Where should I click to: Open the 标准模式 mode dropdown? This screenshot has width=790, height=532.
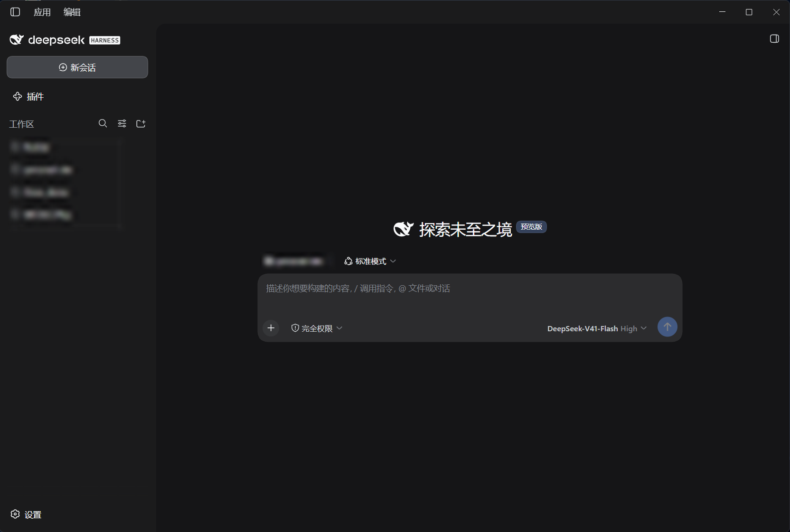point(370,261)
